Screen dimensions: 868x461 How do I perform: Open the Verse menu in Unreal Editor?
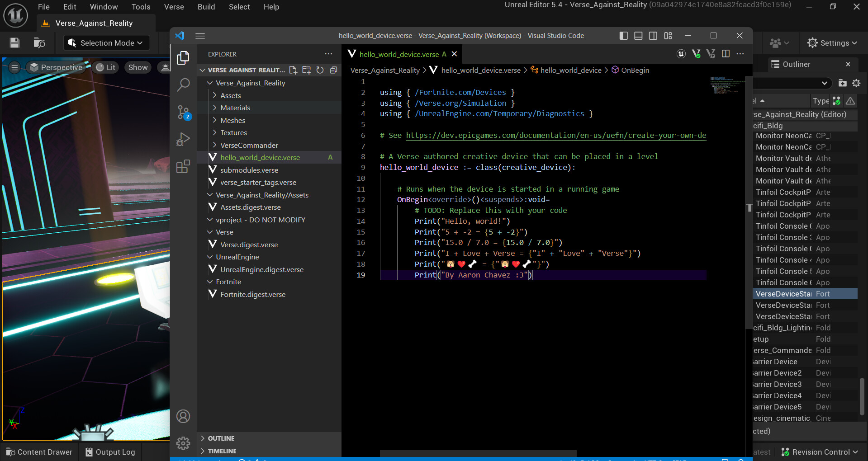pyautogui.click(x=174, y=7)
